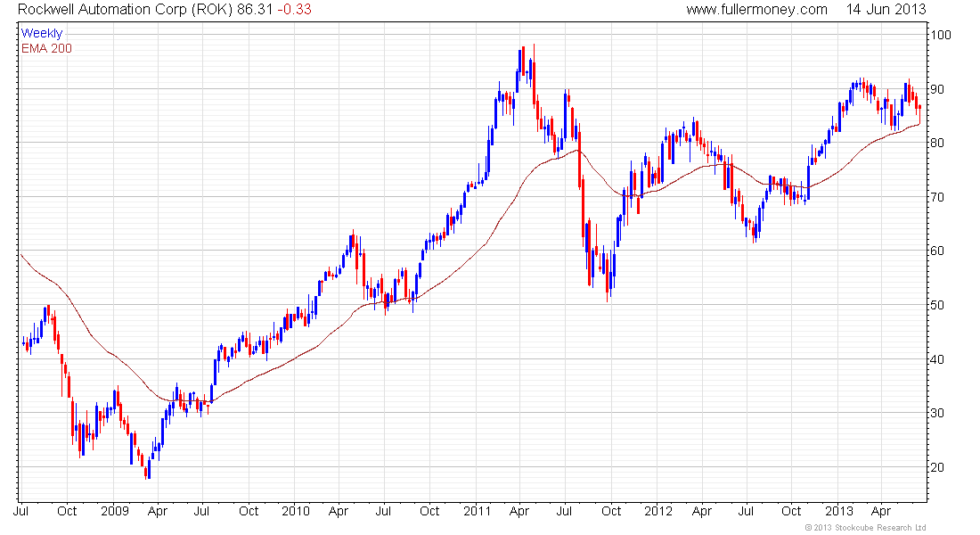Viewport: 980px width, 535px height.
Task: Select the Weekly legend label
Action: pos(42,33)
